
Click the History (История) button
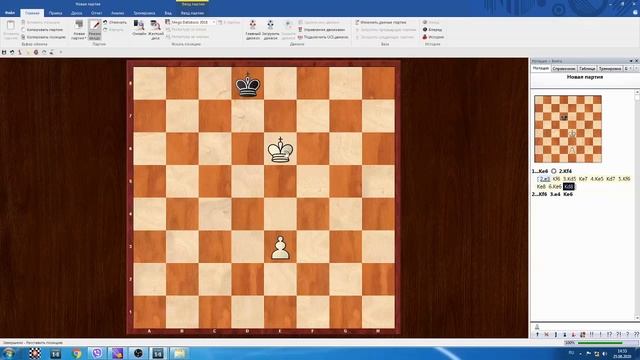click(x=433, y=37)
